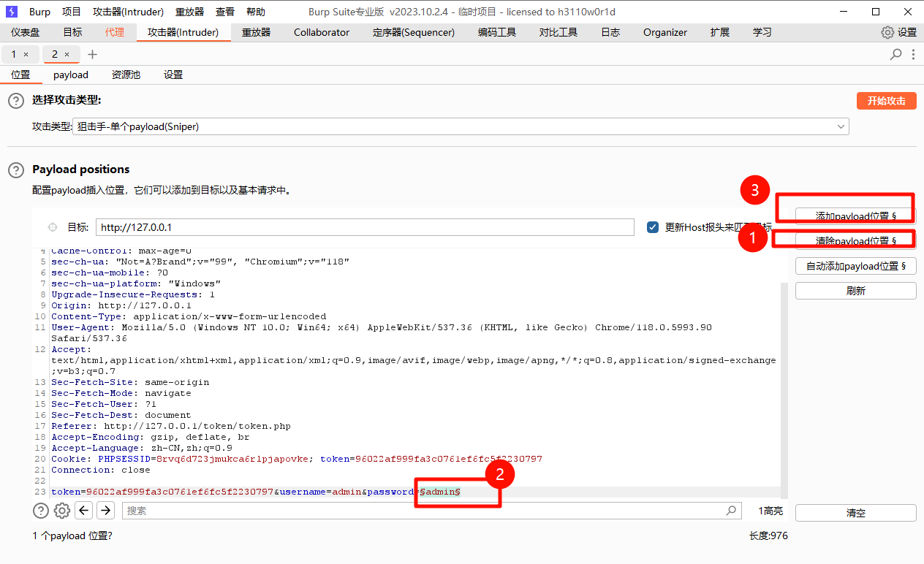
Task: Click the orange 开始攻击 button
Action: tap(887, 101)
